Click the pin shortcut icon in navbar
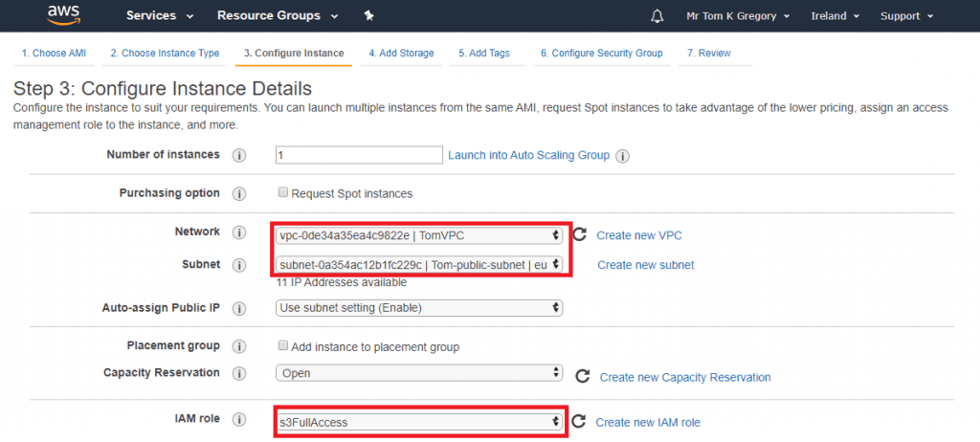 point(369,16)
